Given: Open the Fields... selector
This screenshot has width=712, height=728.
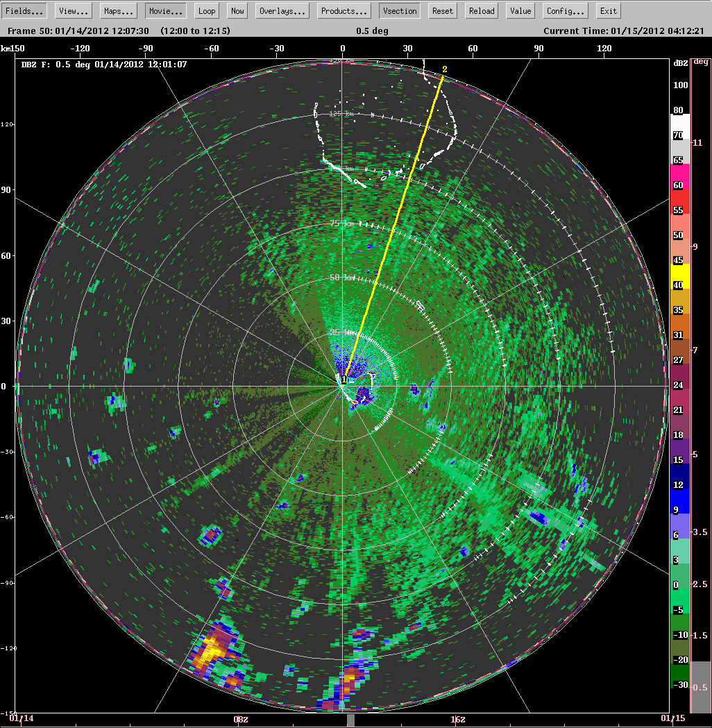Looking at the screenshot, I should click(x=24, y=10).
